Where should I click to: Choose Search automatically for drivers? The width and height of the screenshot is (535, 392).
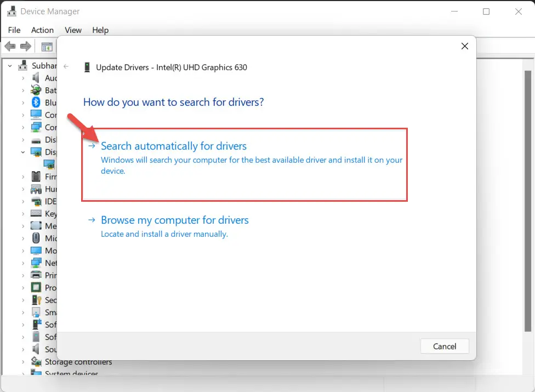[x=174, y=146]
